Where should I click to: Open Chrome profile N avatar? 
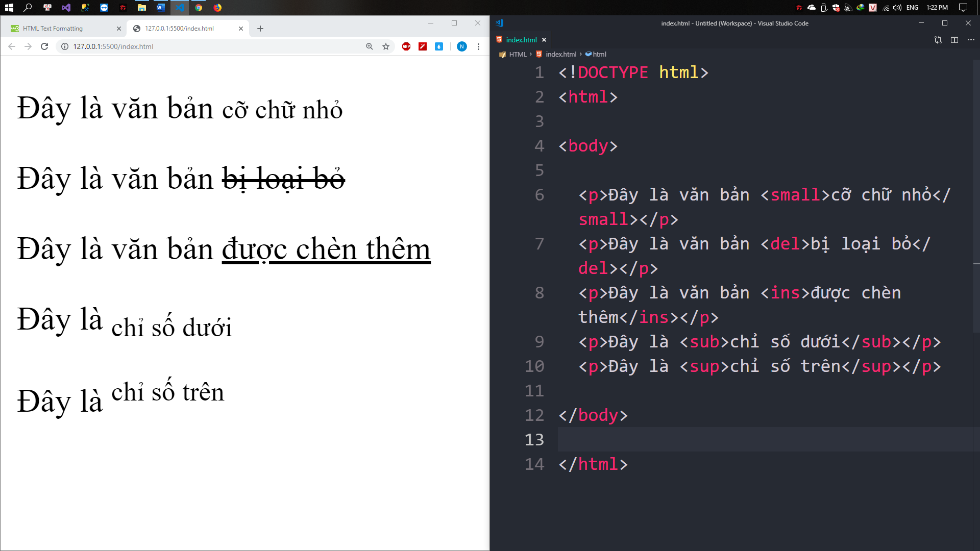point(462,46)
